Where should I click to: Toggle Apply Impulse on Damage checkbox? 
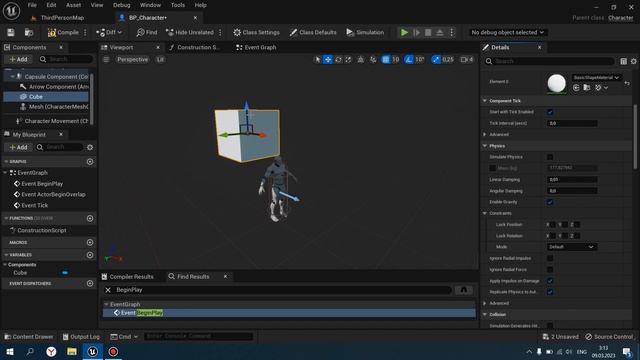coord(550,281)
